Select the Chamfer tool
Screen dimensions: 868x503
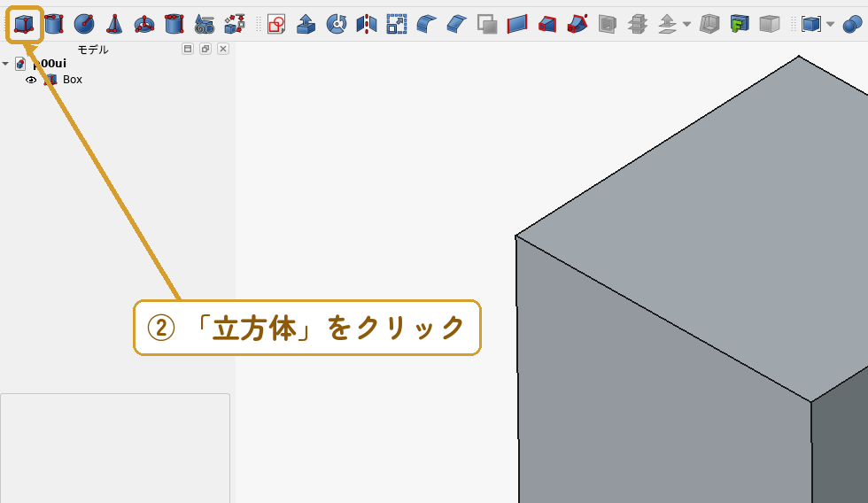coord(457,24)
